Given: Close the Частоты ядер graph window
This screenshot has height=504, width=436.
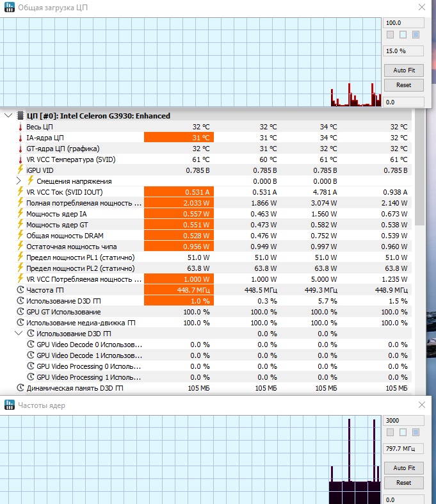Looking at the screenshot, I should 422,405.
